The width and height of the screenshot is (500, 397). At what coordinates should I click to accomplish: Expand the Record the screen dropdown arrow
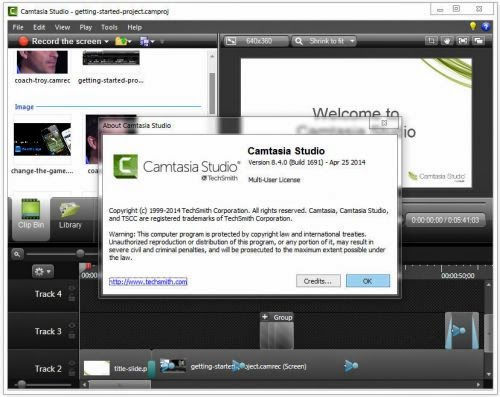coord(106,42)
